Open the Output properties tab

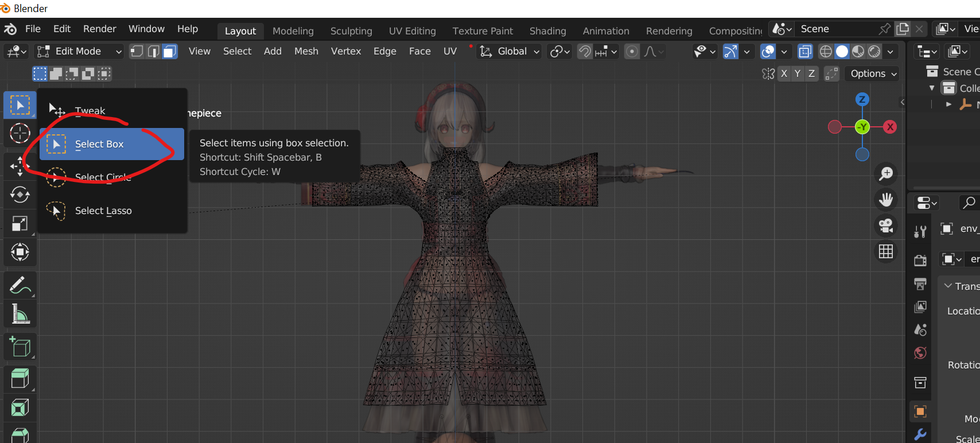click(x=920, y=283)
